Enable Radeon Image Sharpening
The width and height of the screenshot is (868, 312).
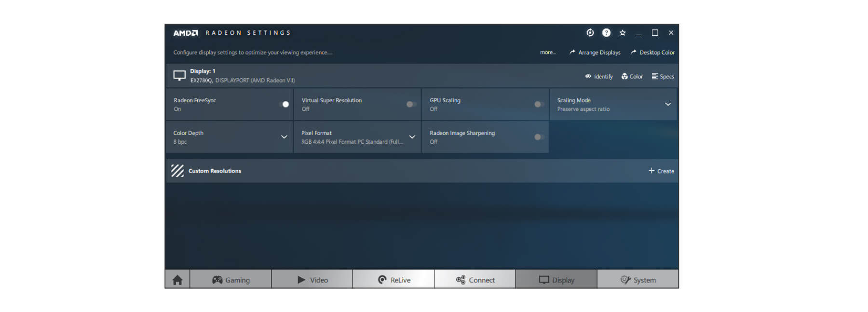[x=539, y=137]
